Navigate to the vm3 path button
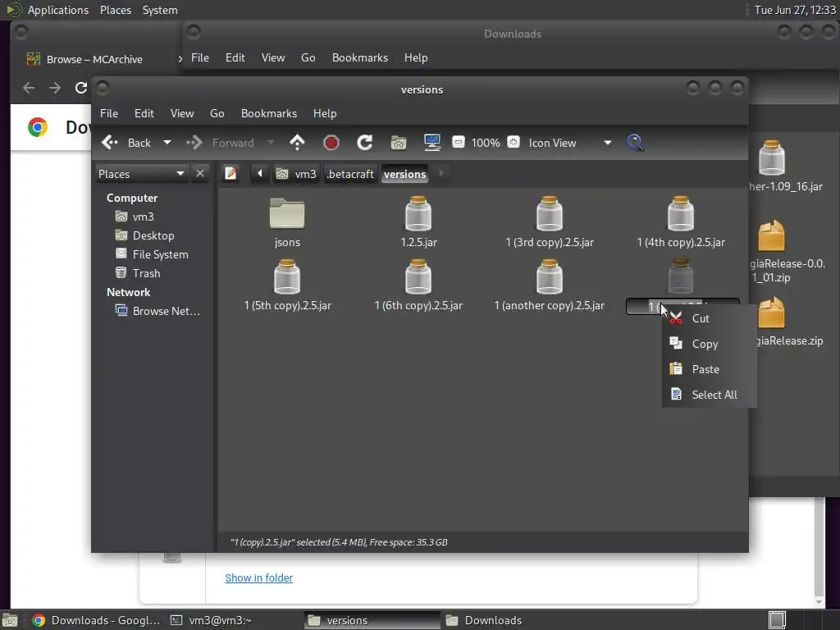The width and height of the screenshot is (840, 630). (x=296, y=174)
